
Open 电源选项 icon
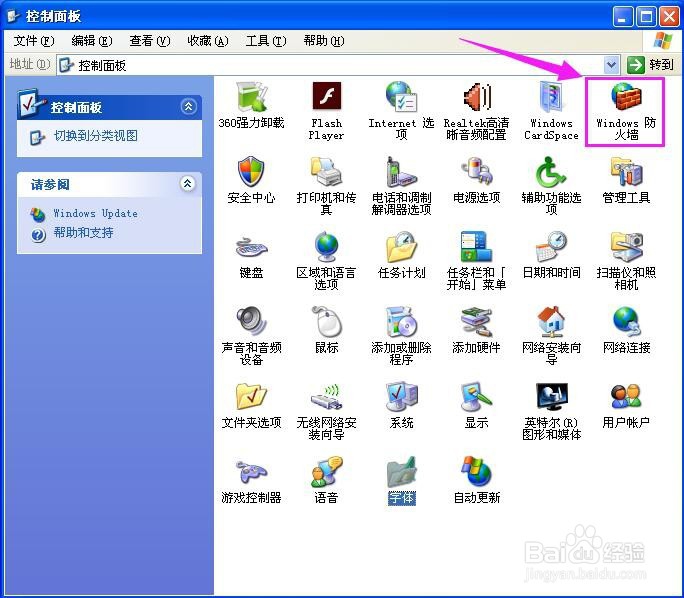[x=476, y=171]
